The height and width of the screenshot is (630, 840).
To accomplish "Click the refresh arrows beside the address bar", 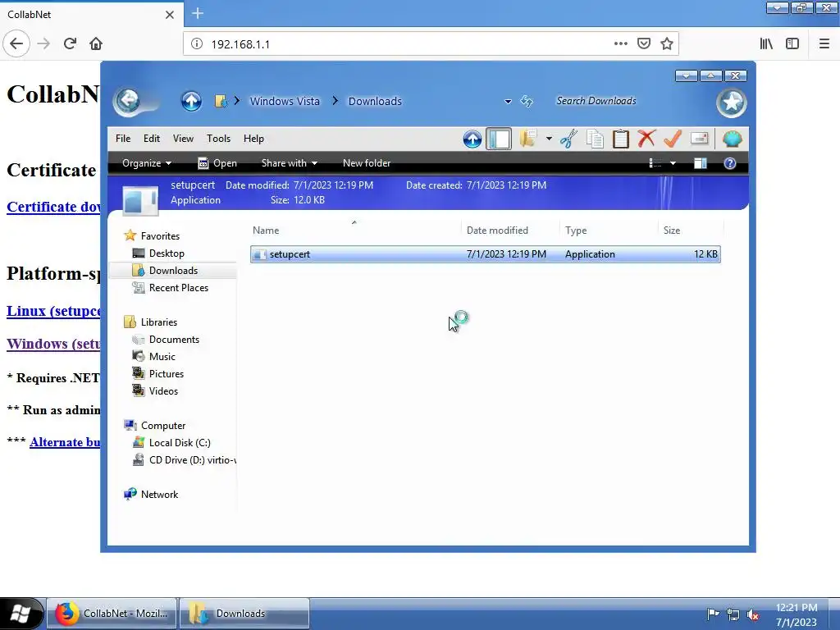I will tap(527, 101).
